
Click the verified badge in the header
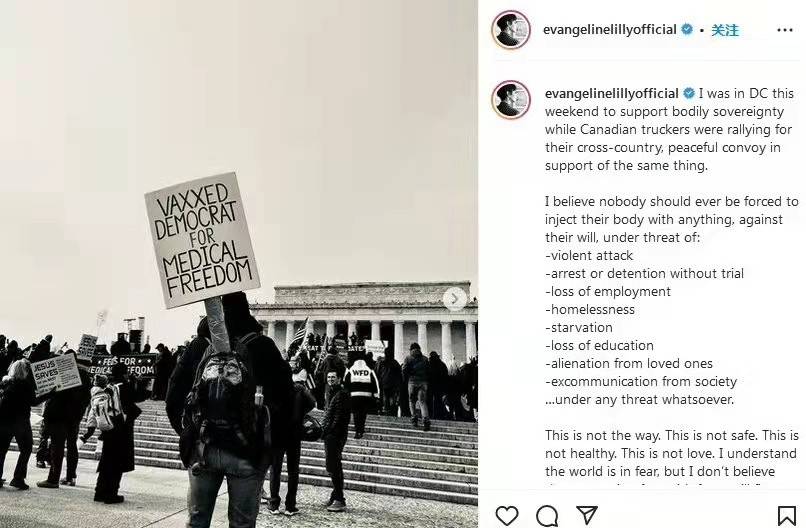pos(687,29)
